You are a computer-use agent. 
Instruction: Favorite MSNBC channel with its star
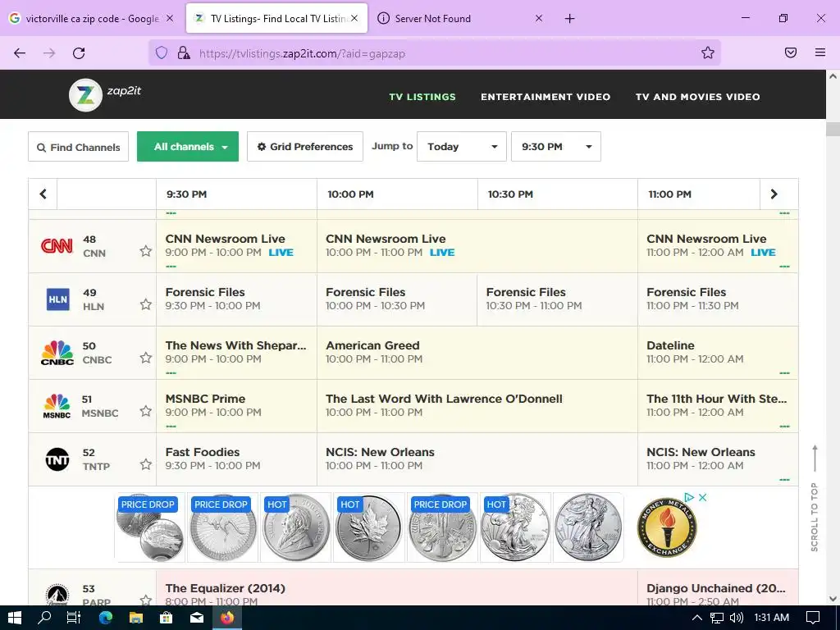[146, 411]
